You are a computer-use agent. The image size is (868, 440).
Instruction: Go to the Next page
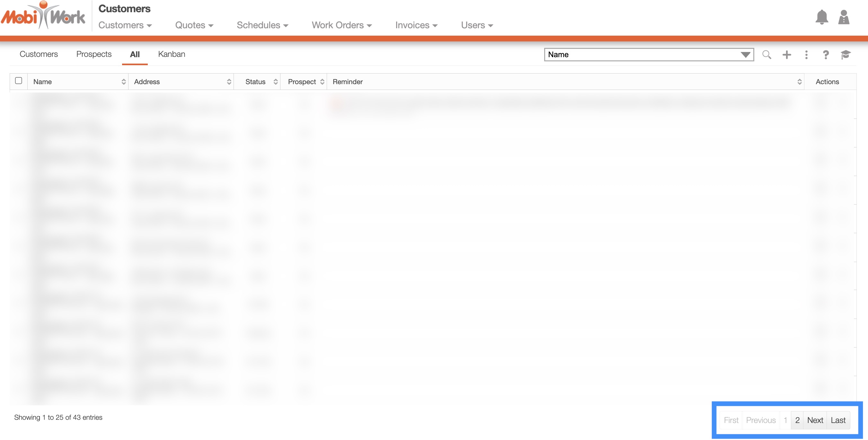coord(815,420)
